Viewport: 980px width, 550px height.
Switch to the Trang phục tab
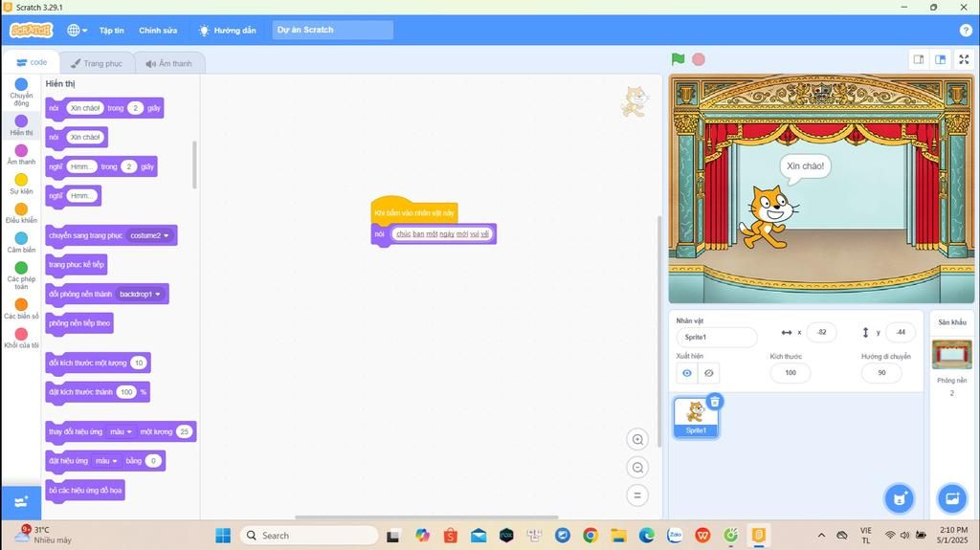pyautogui.click(x=97, y=63)
